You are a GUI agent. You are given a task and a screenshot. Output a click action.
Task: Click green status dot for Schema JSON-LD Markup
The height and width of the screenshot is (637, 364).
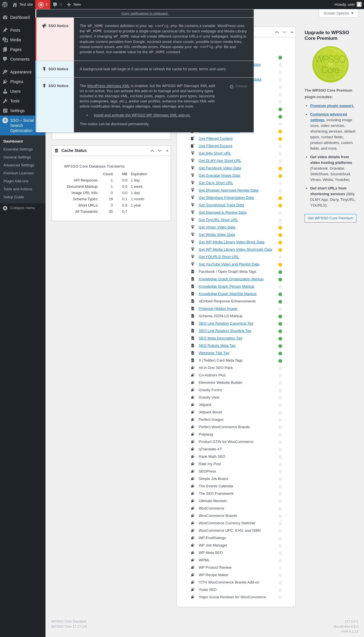pos(280,316)
